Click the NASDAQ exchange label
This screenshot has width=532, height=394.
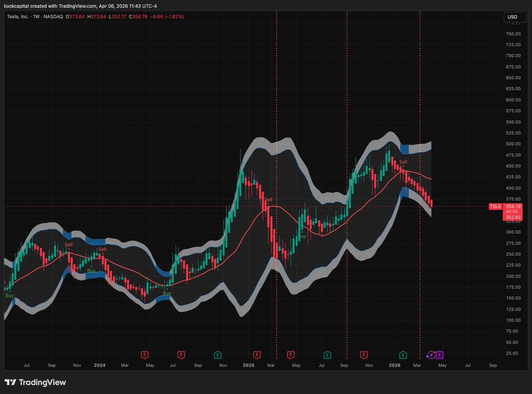[52, 16]
